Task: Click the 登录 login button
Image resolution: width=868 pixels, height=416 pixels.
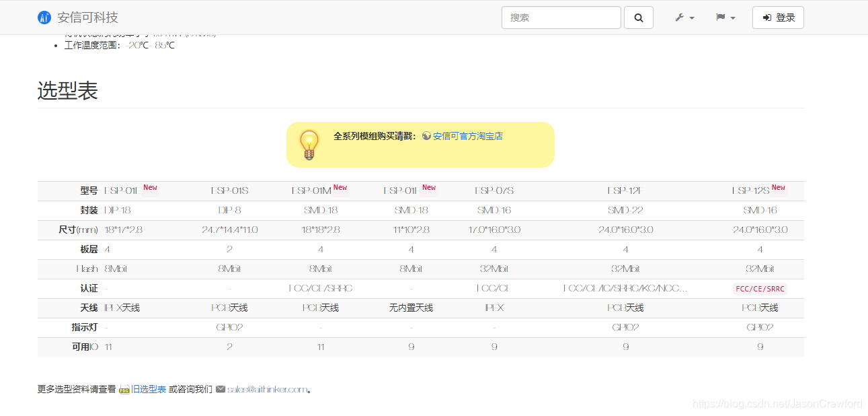Action: (x=778, y=18)
